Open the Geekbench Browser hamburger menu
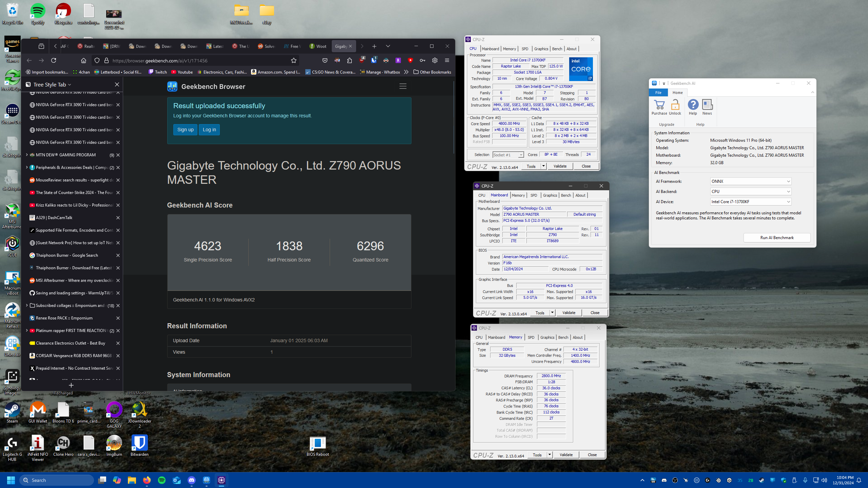 point(403,86)
